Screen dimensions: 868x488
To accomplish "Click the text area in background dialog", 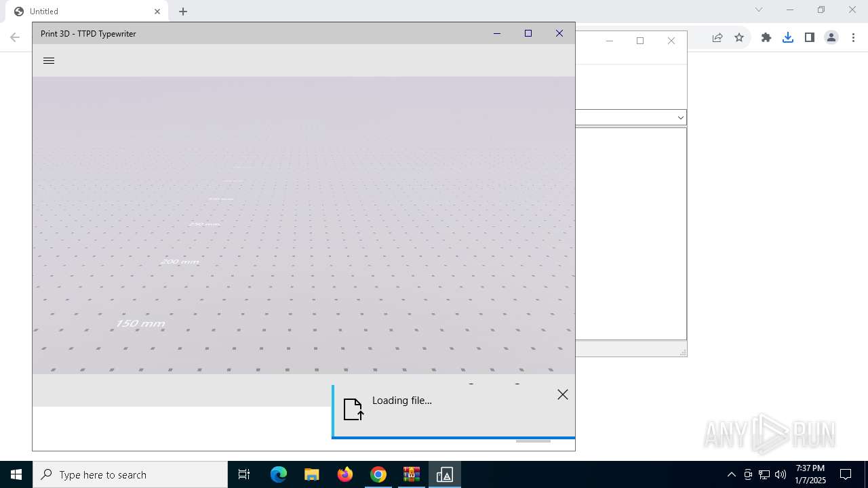I will click(631, 234).
